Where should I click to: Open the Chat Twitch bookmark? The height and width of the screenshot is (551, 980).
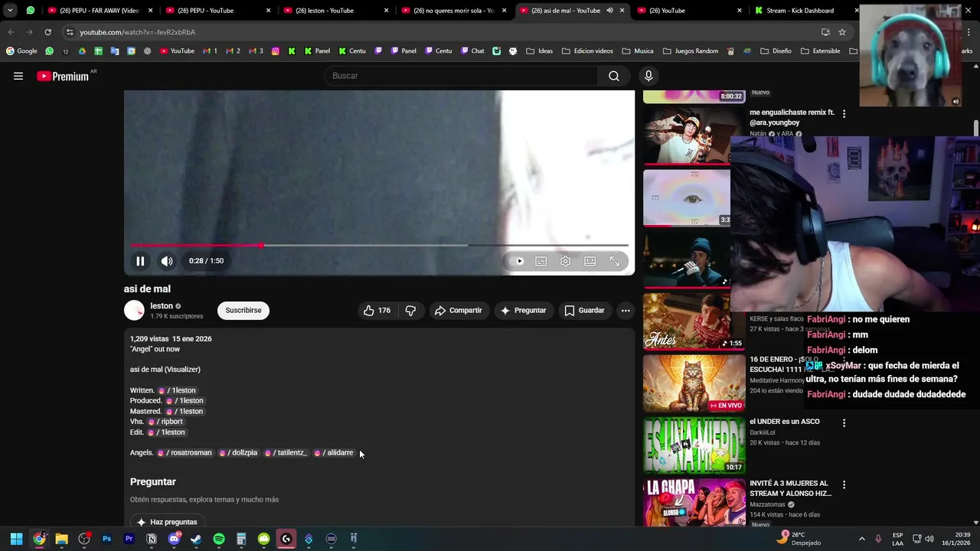coord(472,51)
